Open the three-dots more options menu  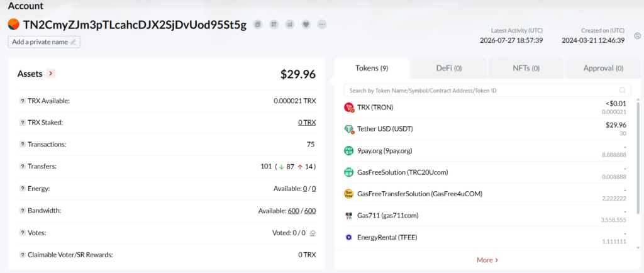click(321, 25)
